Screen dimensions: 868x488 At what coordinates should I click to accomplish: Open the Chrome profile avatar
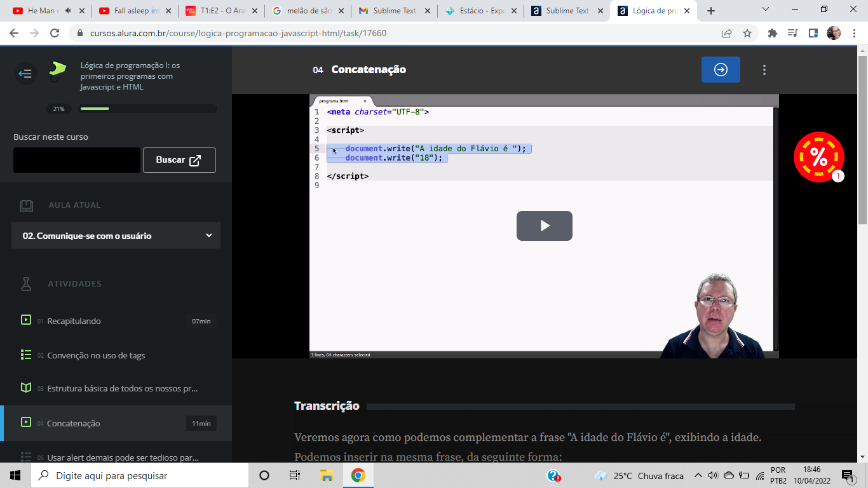point(834,33)
